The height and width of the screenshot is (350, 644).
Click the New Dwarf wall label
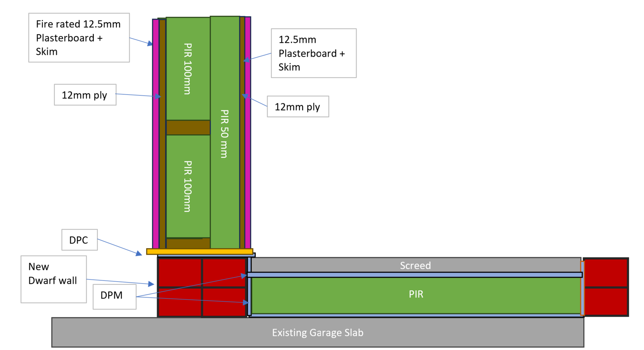tap(53, 279)
